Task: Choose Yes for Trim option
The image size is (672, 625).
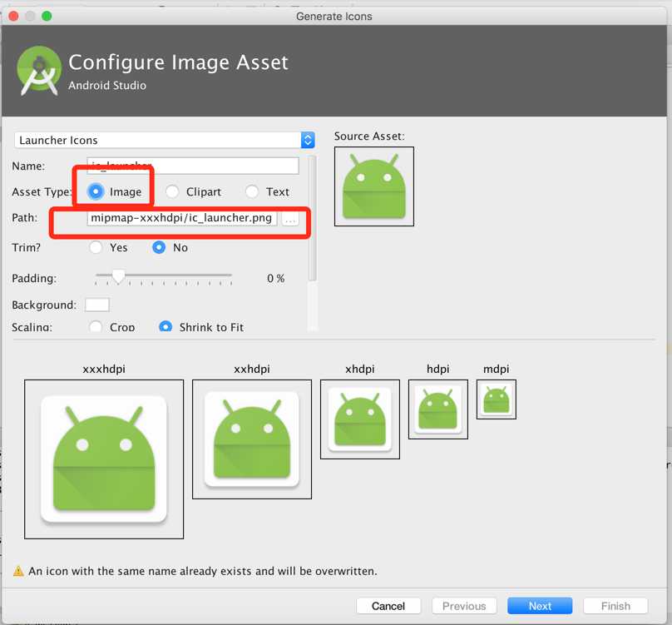Action: pos(96,247)
